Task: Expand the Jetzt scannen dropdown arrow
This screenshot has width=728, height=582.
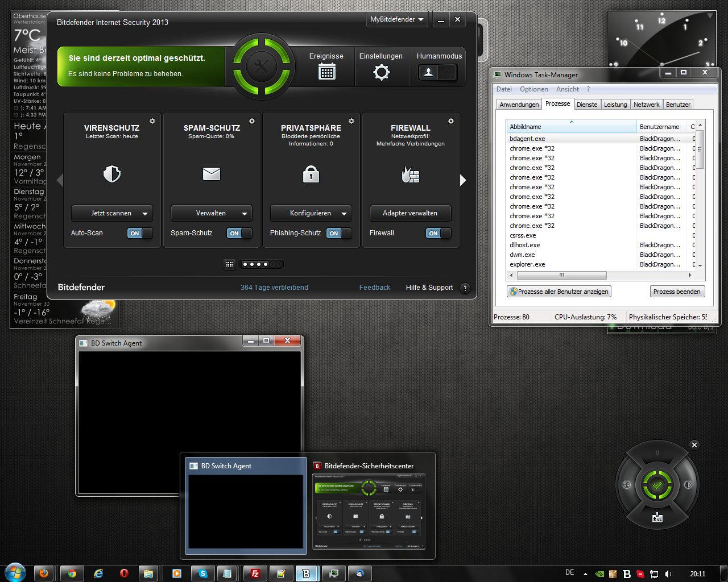Action: [145, 214]
